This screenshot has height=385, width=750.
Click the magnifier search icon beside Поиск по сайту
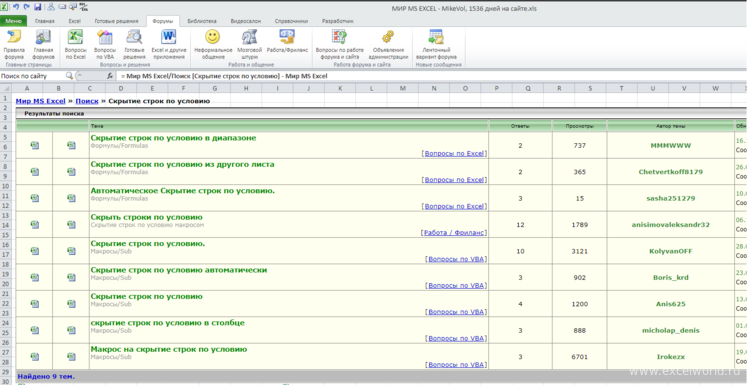(69, 76)
